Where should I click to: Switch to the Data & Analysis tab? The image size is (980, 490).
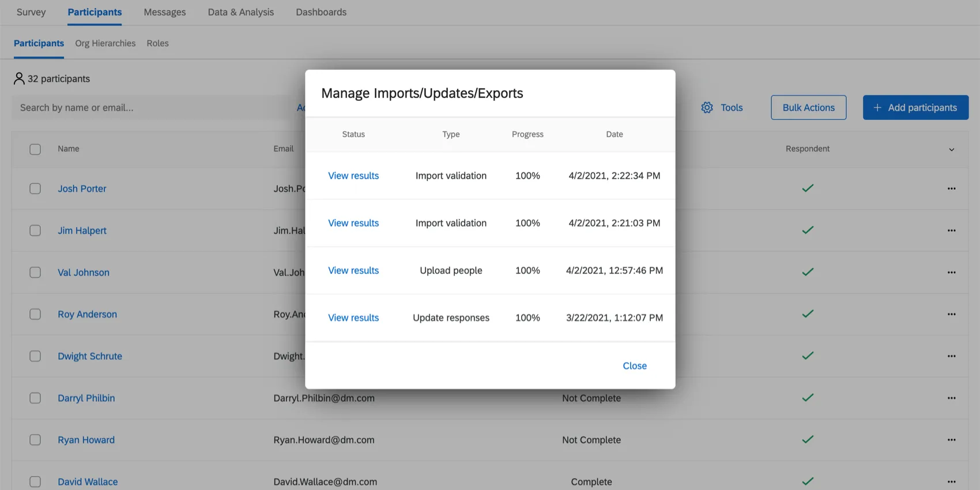tap(240, 12)
